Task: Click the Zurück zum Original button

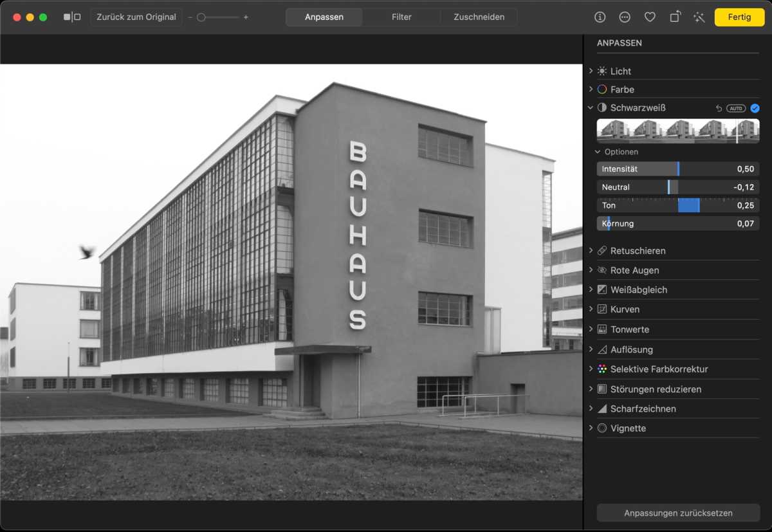Action: 136,17
